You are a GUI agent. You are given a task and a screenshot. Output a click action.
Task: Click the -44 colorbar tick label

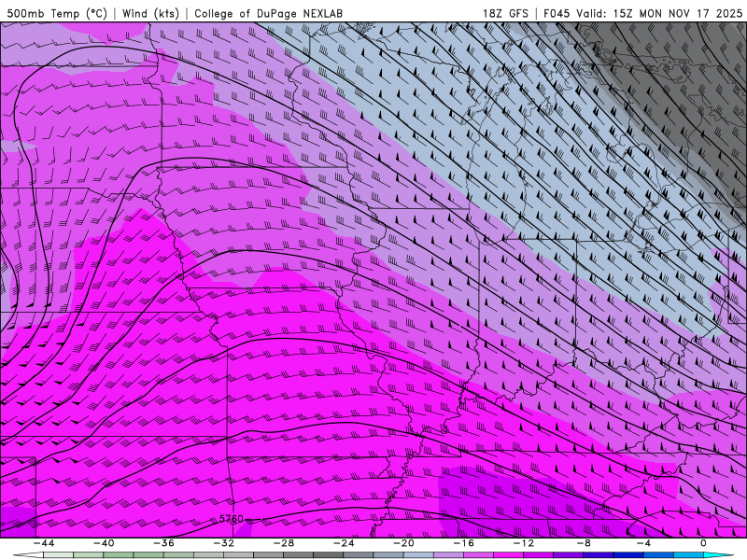click(x=44, y=543)
